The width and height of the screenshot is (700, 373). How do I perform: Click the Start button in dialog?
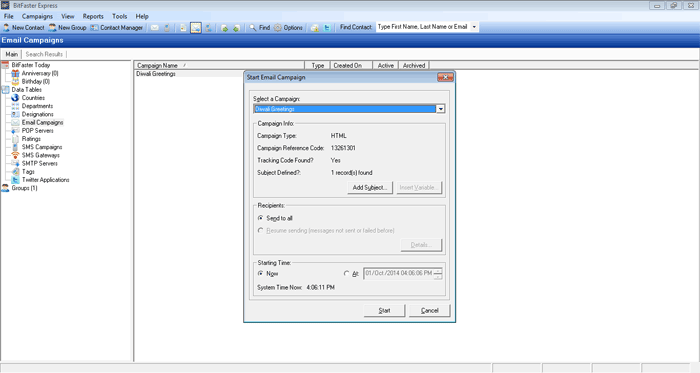(384, 311)
